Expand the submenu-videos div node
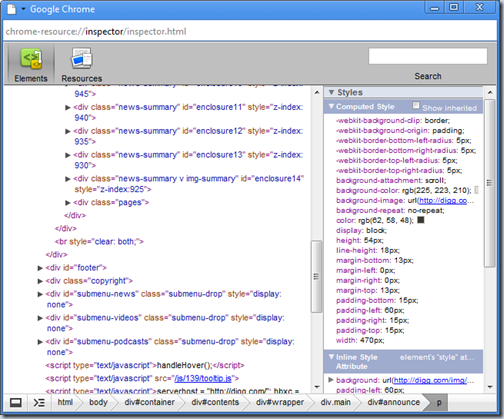Image resolution: width=504 pixels, height=419 pixels. coord(40,318)
